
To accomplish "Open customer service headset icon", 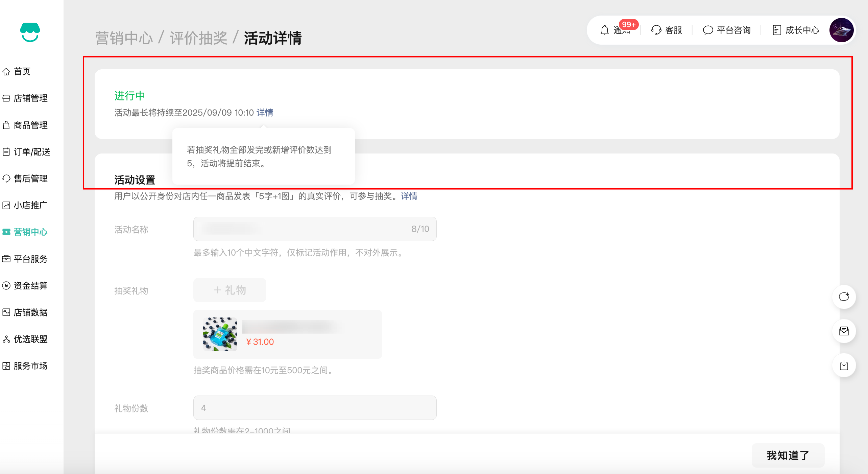I will tap(656, 30).
